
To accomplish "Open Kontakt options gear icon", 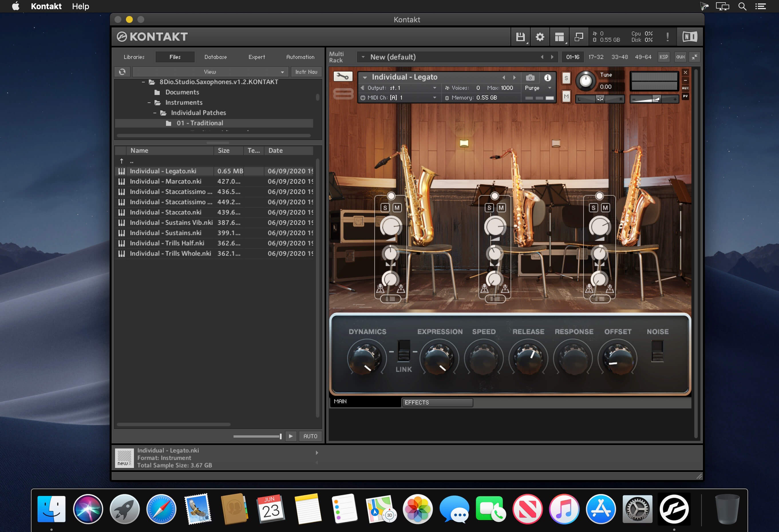I will point(540,37).
